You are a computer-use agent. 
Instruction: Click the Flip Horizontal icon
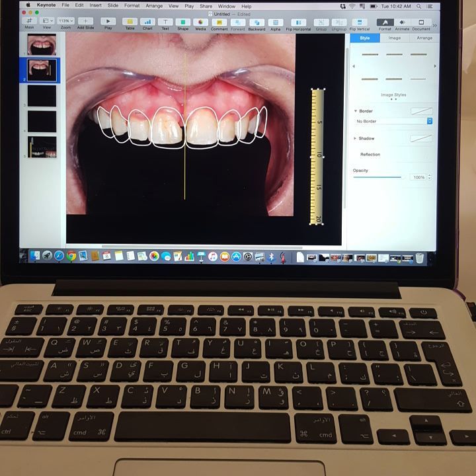coord(298,22)
